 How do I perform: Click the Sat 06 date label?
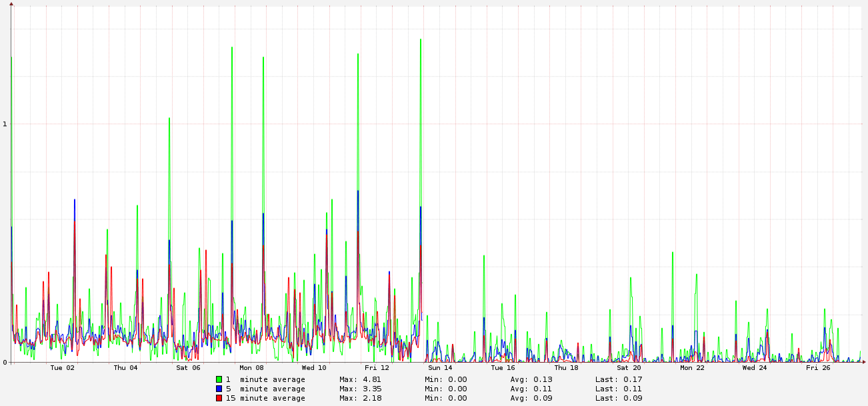188,367
